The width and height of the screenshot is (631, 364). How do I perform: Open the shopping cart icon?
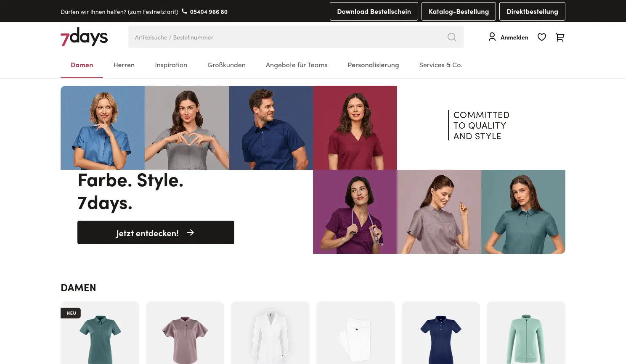pos(559,37)
